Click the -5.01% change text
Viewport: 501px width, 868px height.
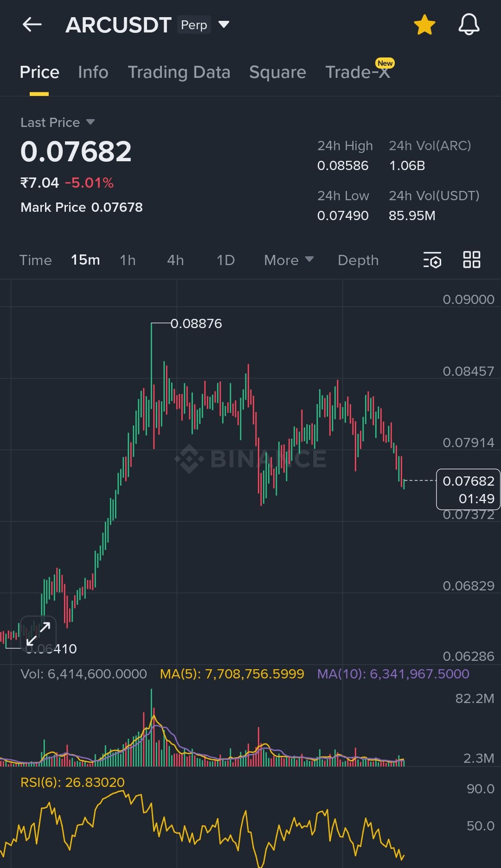pyautogui.click(x=90, y=183)
